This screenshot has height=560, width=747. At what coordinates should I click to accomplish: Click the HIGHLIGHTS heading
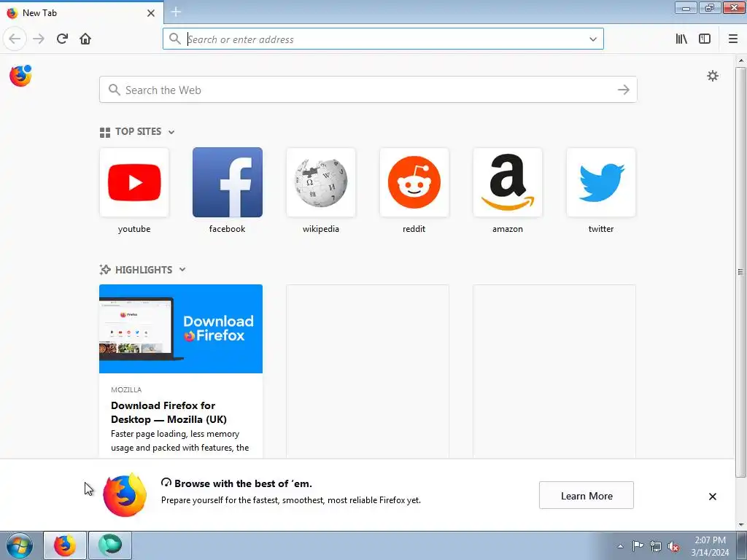pos(144,270)
